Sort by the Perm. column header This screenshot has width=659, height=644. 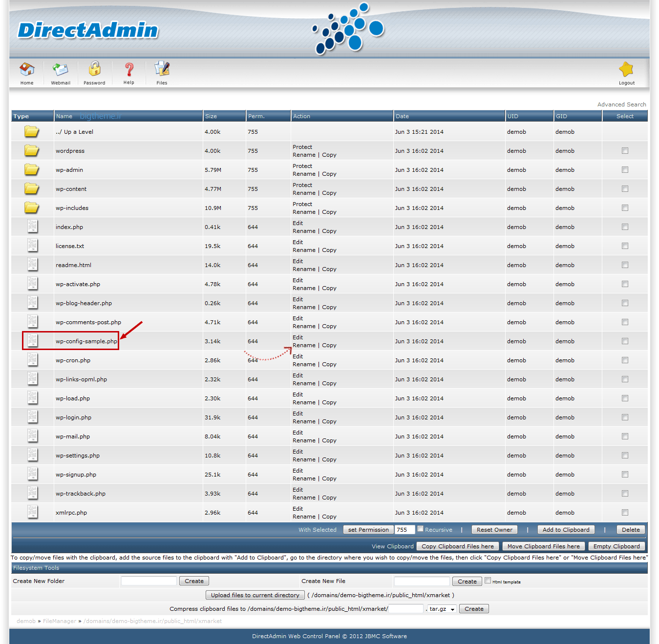click(256, 116)
